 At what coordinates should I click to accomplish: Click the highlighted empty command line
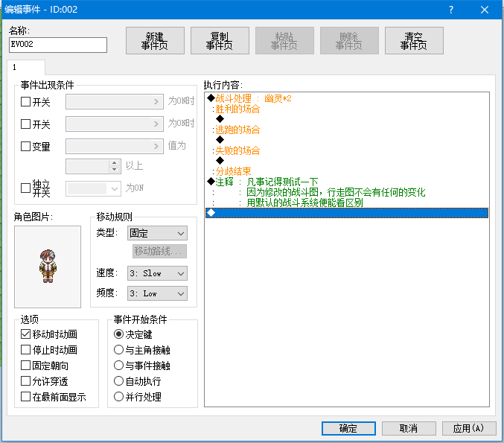tap(347, 213)
